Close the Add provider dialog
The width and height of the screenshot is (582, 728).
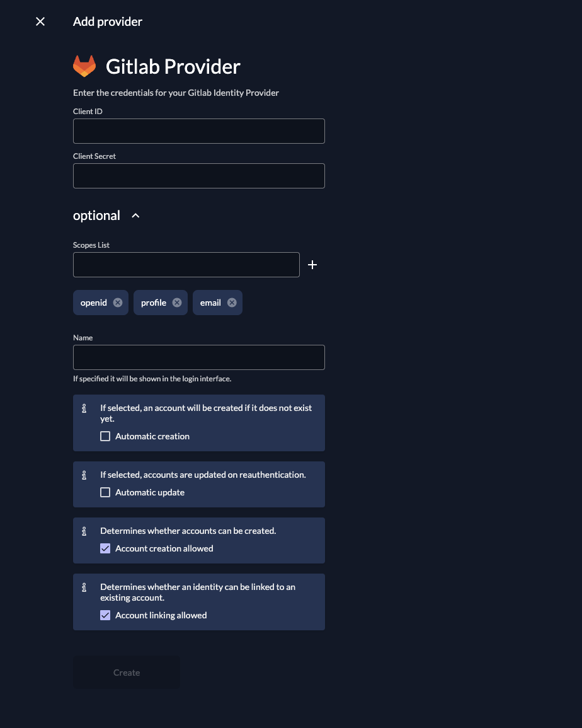pyautogui.click(x=40, y=21)
